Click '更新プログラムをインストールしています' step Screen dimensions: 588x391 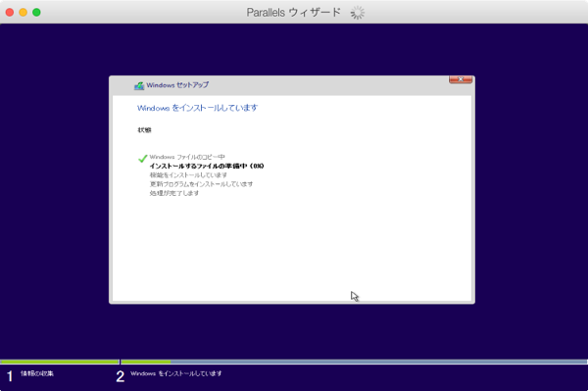pyautogui.click(x=201, y=184)
